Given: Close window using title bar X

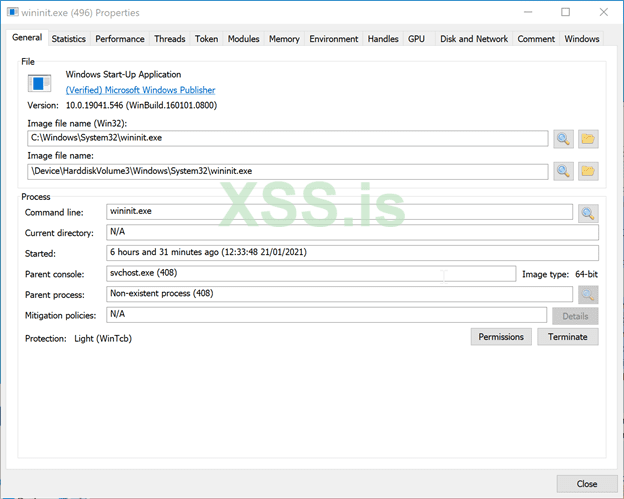Looking at the screenshot, I should [x=604, y=12].
